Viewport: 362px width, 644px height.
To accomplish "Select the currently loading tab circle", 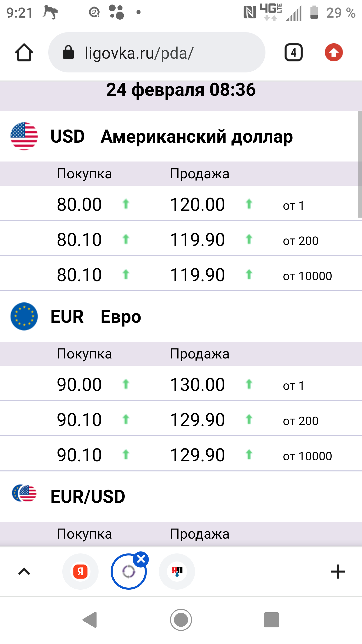I will (x=128, y=572).
